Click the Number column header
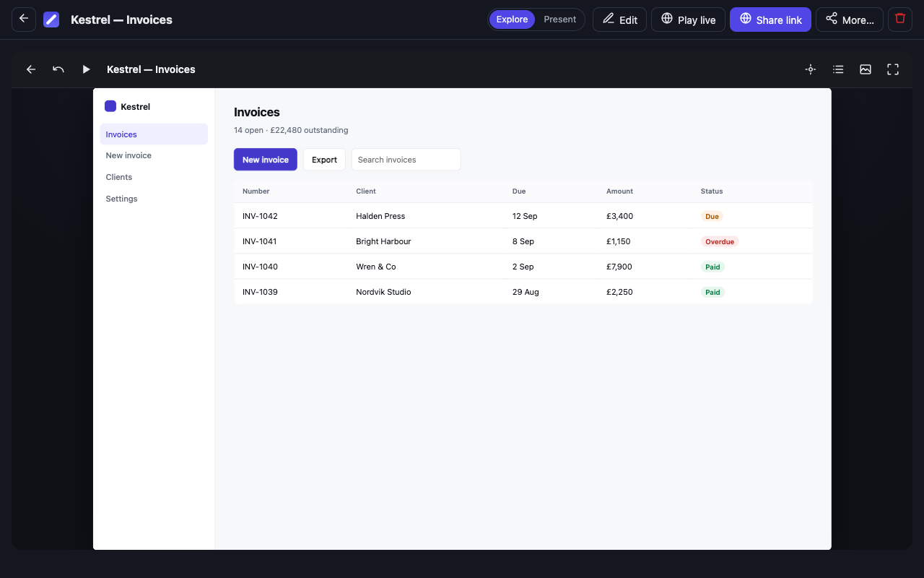Image resolution: width=924 pixels, height=578 pixels. [256, 191]
